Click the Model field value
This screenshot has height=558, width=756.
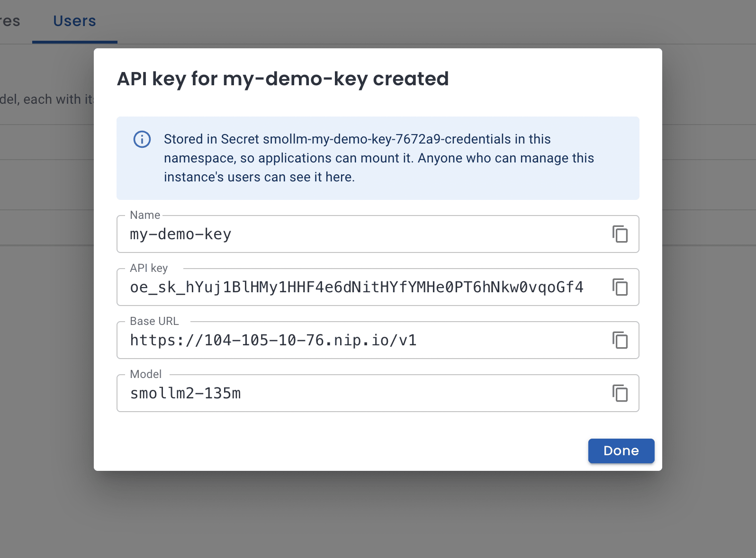click(185, 393)
